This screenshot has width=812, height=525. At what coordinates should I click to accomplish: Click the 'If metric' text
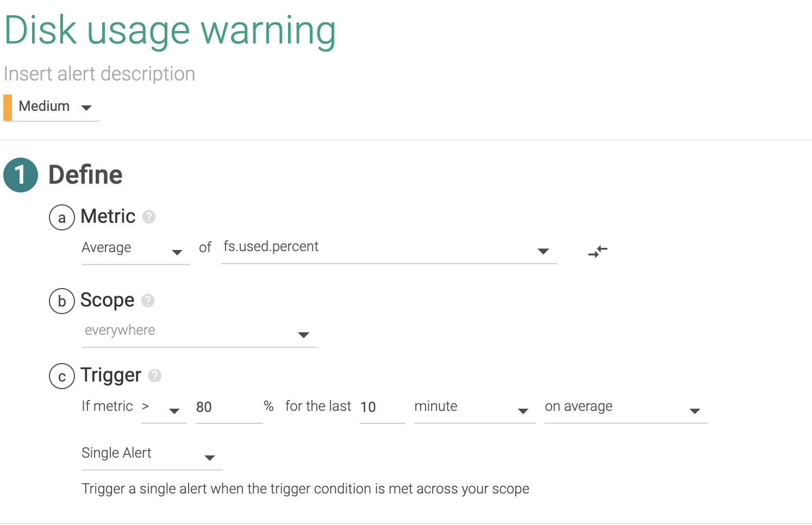click(x=107, y=406)
